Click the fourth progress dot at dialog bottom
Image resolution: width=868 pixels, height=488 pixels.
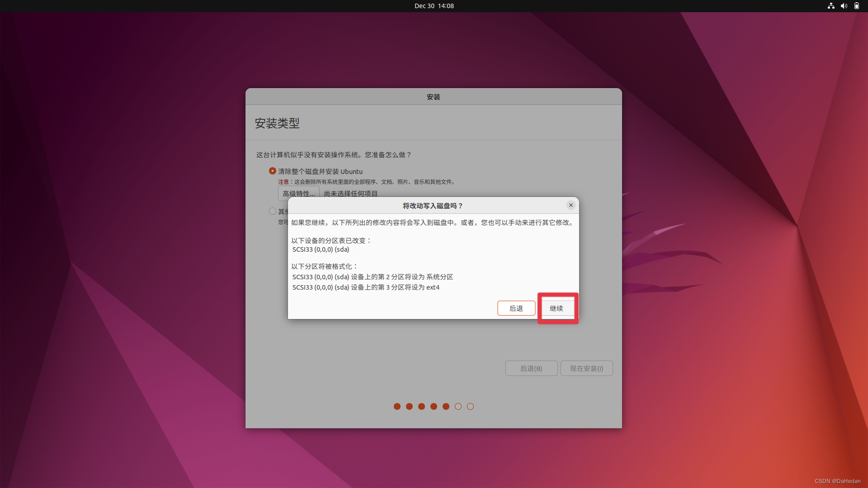click(434, 406)
